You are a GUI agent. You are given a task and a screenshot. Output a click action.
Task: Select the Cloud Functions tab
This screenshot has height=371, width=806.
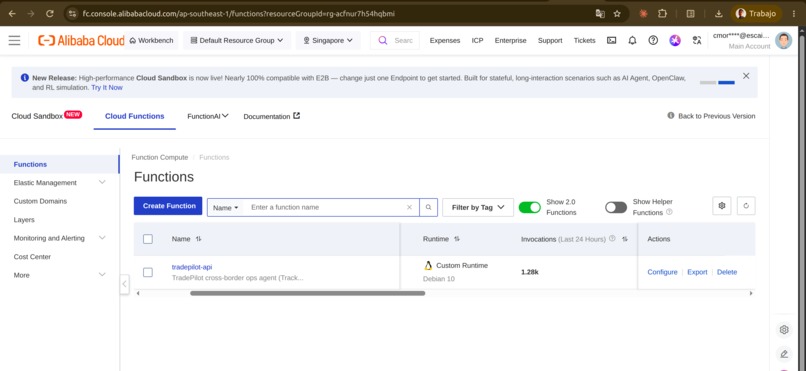(x=135, y=116)
